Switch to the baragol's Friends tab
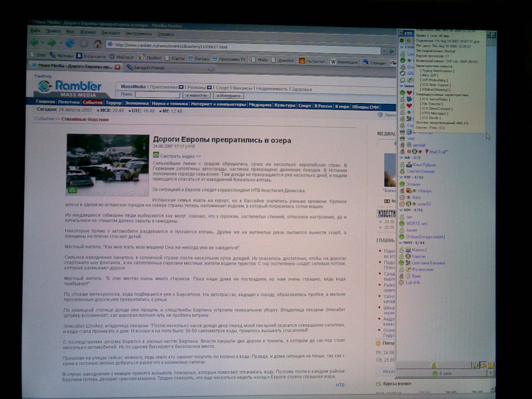 point(170,68)
